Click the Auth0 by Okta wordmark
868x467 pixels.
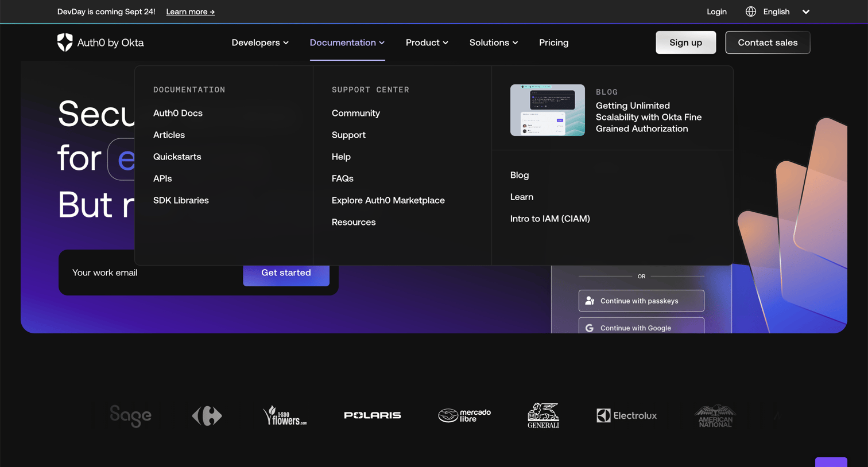pos(110,42)
